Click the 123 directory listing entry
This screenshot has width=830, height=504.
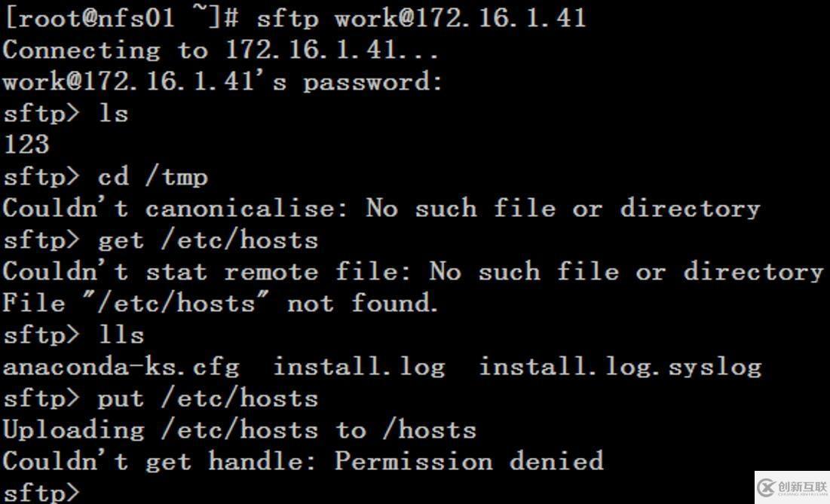(26, 144)
